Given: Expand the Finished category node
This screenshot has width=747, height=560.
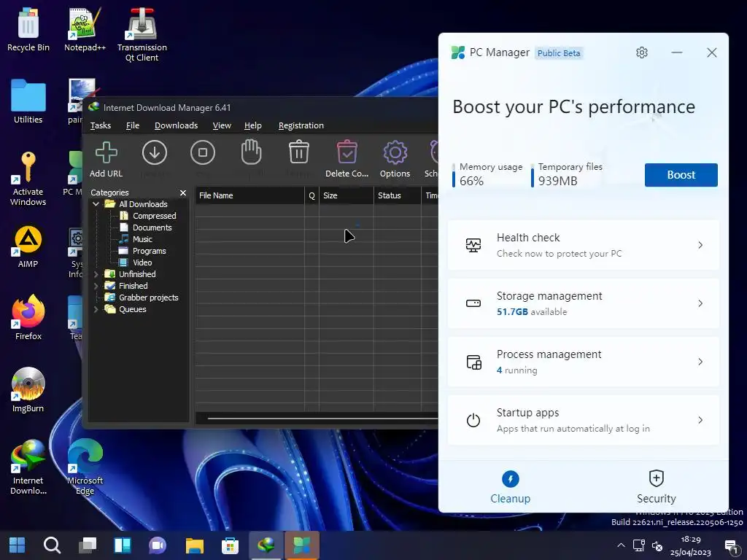Looking at the screenshot, I should (96, 286).
